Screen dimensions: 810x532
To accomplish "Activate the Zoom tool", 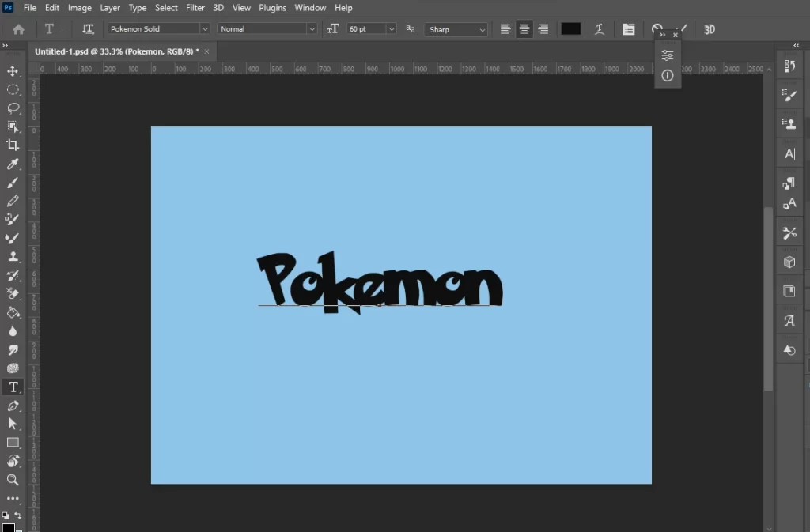I will (13, 480).
